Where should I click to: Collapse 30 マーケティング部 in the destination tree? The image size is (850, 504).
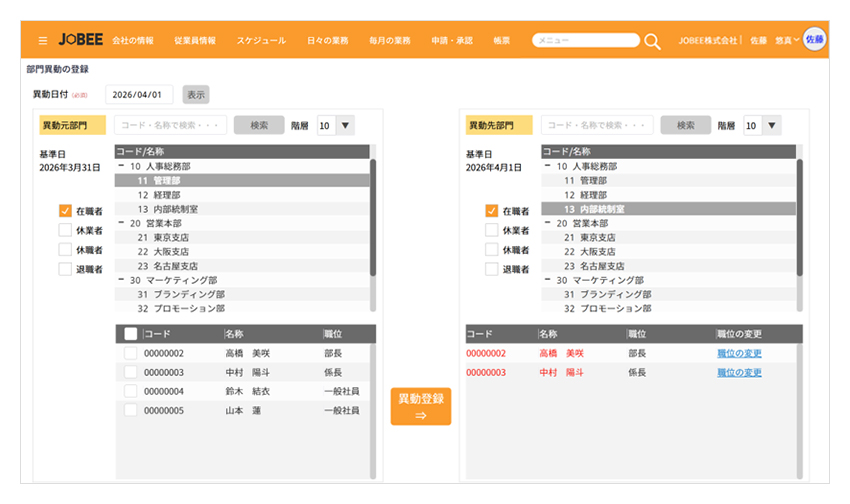point(548,281)
